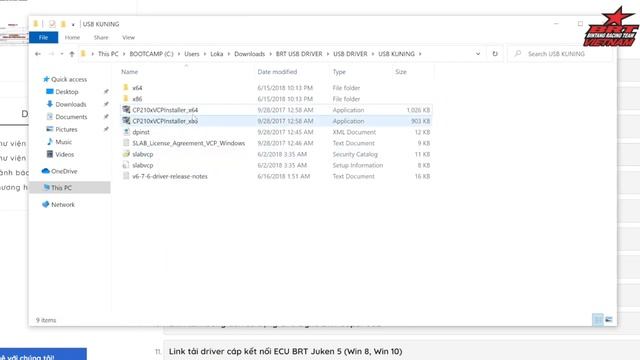This screenshot has width=640, height=360.
Task: Expand breadcrumb arrow after USB KUNING
Action: coord(420,54)
